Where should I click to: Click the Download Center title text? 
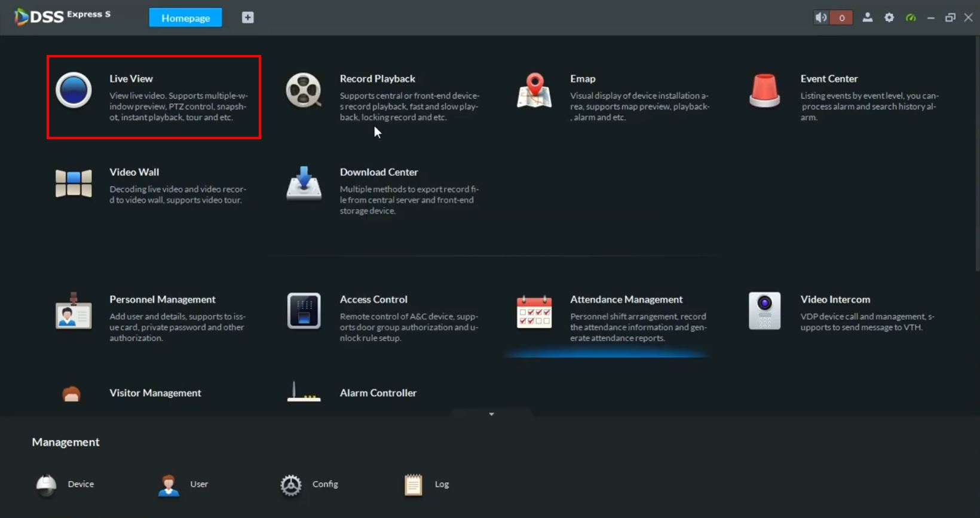379,172
